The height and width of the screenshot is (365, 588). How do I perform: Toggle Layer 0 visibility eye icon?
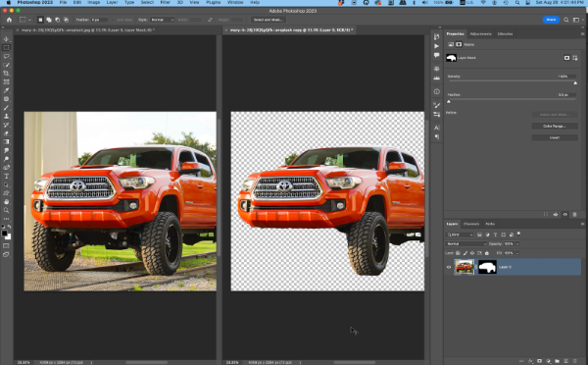[x=449, y=267]
